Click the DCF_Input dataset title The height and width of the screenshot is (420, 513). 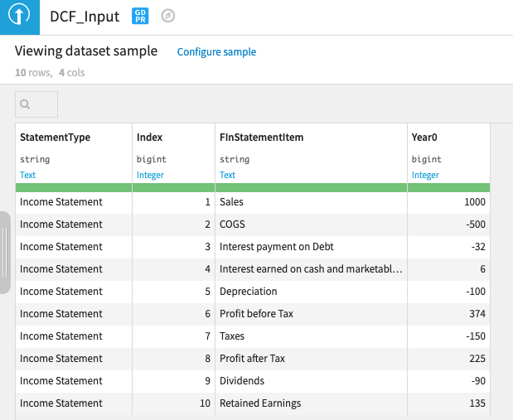click(x=85, y=17)
